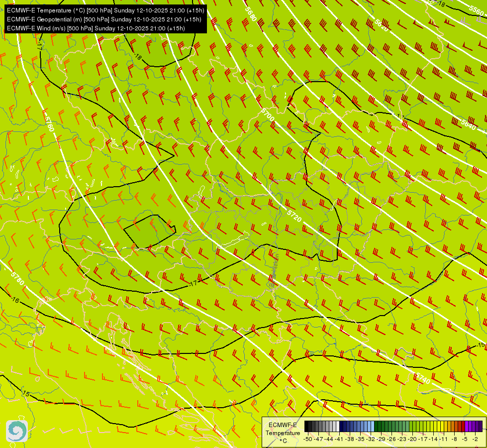Select the ECMWF-E Temperature title line
The height and width of the screenshot is (448, 487).
coord(105,10)
